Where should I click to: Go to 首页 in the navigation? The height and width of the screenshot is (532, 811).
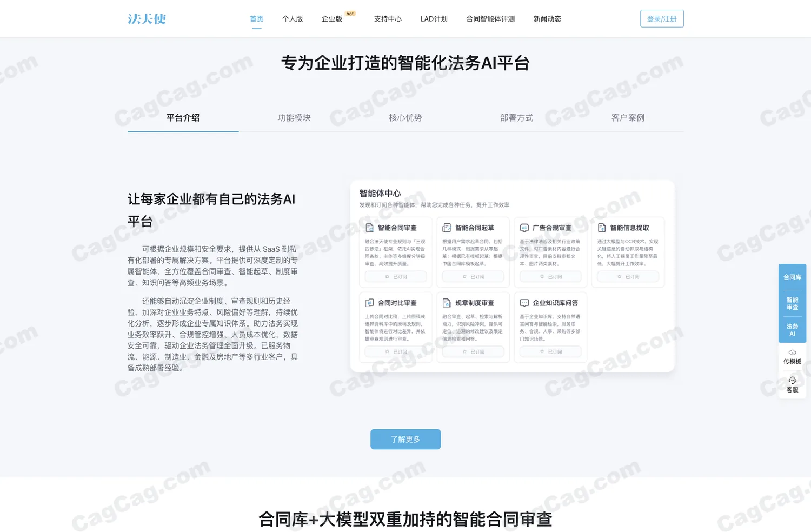pos(256,19)
